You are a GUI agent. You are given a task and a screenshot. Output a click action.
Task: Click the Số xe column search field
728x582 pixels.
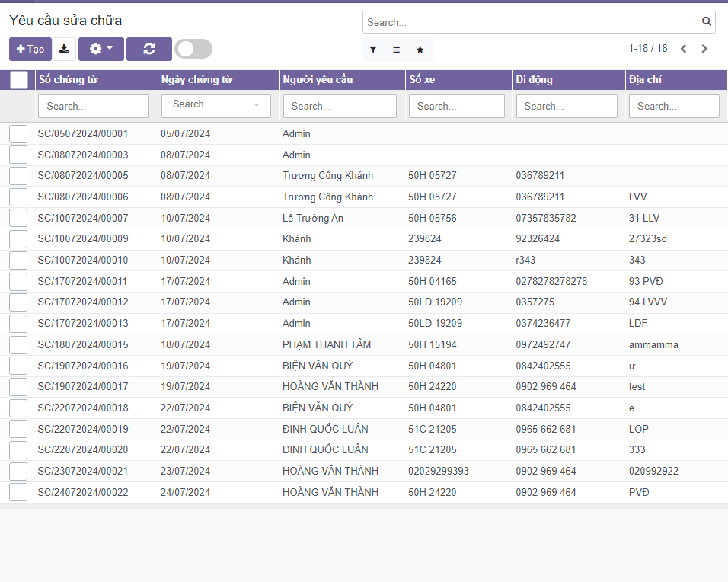click(457, 106)
